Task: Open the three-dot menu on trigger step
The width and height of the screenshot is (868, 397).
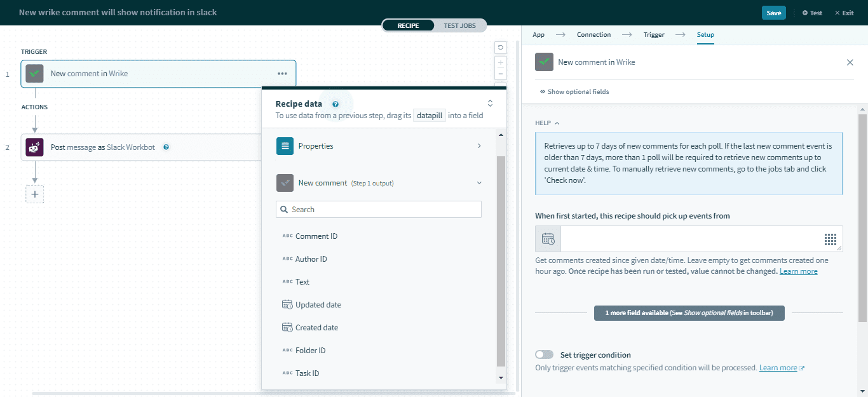Action: (282, 74)
